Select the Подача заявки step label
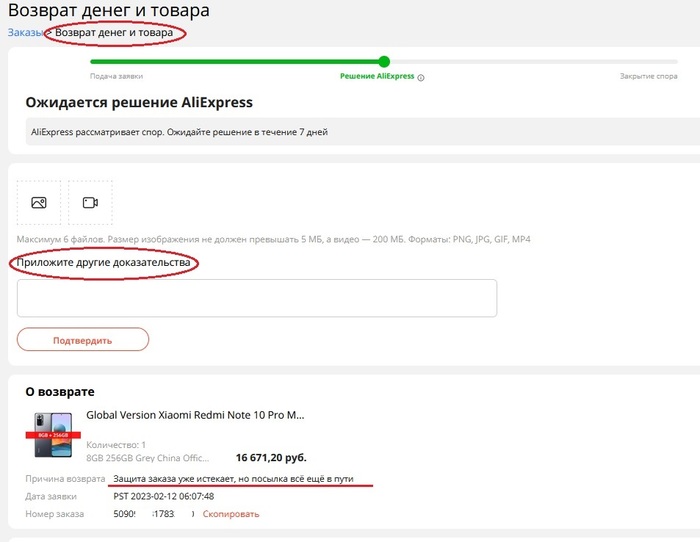 click(x=116, y=76)
